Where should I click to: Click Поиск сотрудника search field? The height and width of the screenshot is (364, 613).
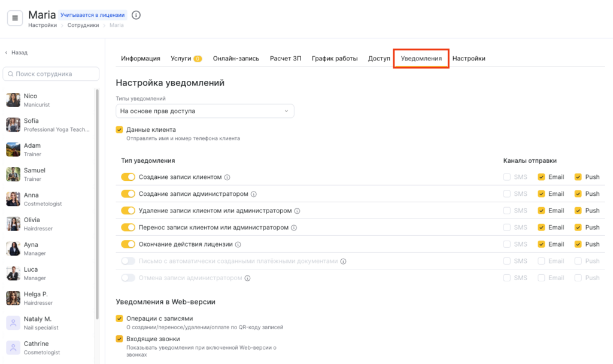(51, 74)
